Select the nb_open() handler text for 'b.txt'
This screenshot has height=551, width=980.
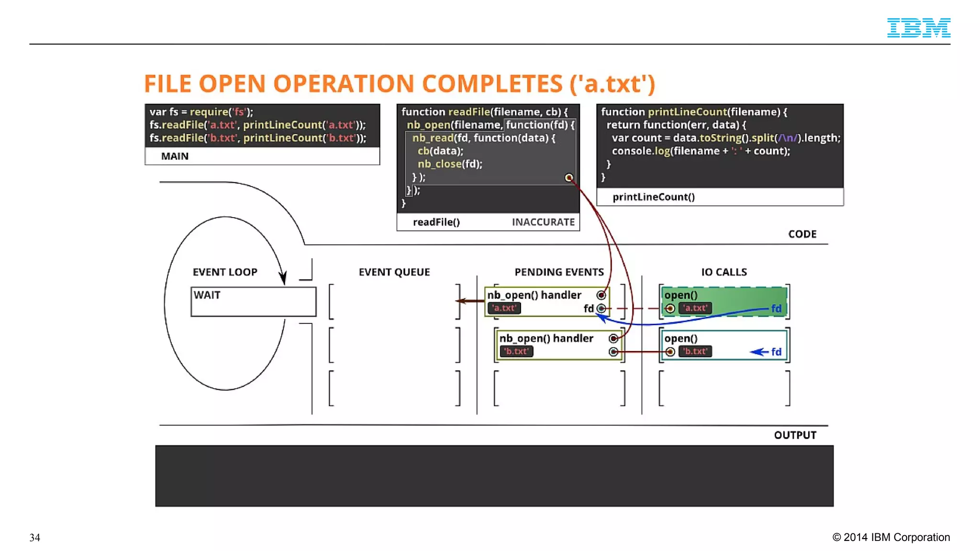[x=546, y=338]
